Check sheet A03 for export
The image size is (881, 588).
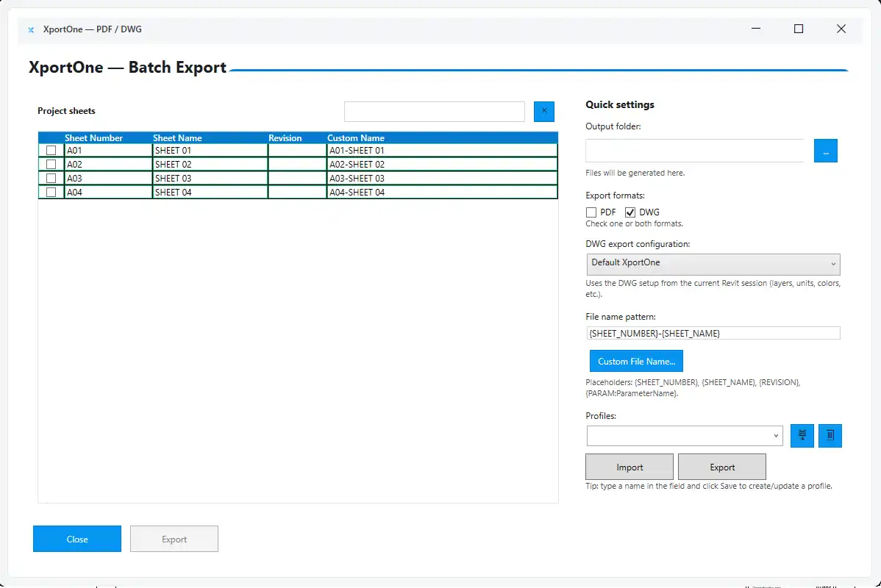pyautogui.click(x=51, y=178)
